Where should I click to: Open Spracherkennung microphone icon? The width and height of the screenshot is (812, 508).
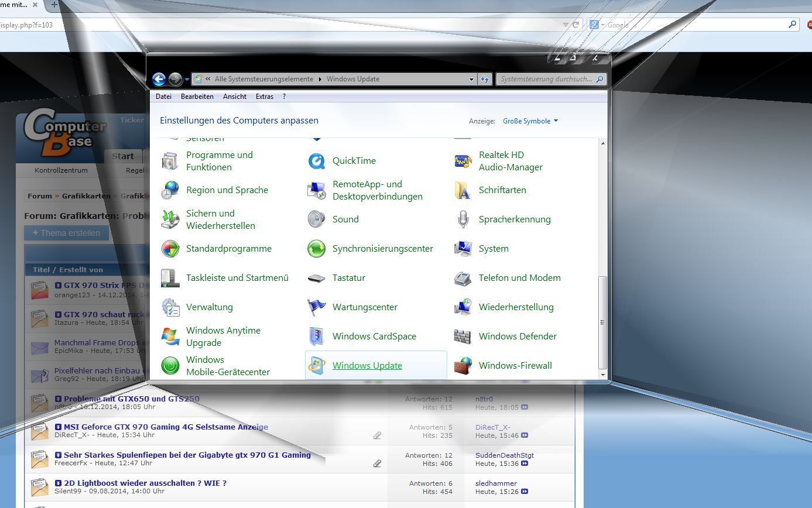click(x=463, y=219)
